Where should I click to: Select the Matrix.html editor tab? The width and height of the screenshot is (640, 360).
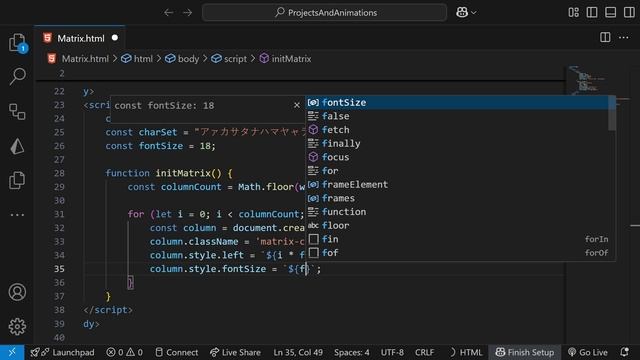click(x=80, y=38)
